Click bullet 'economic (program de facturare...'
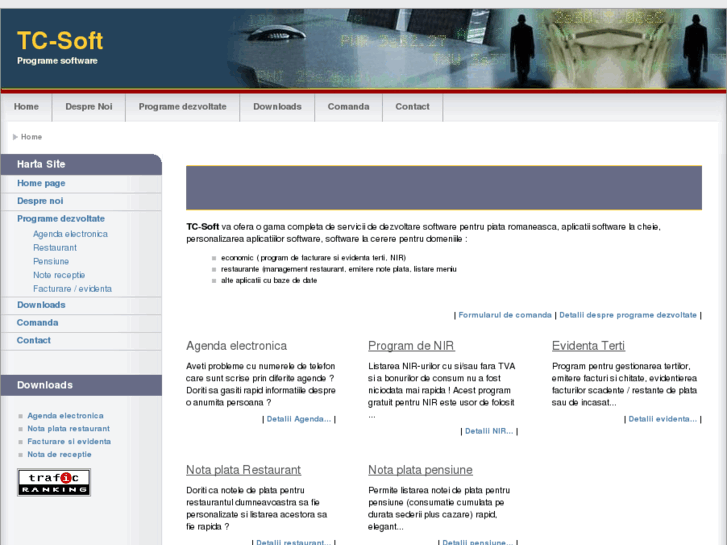 point(313,258)
